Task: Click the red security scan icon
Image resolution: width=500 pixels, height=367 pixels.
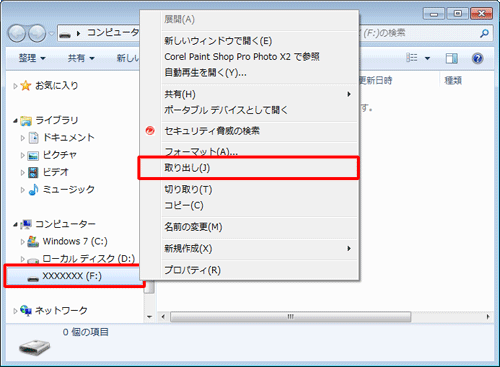Action: coord(150,131)
